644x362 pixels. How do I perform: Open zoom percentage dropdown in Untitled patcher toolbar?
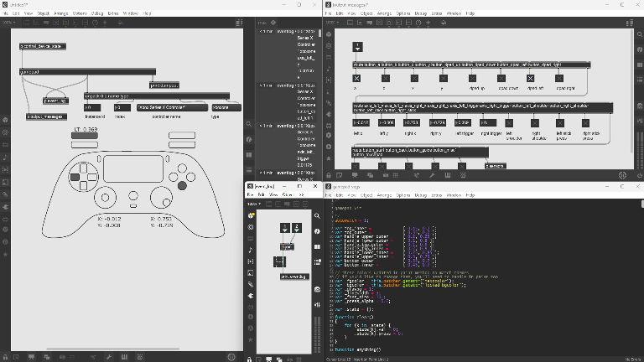coord(8,23)
